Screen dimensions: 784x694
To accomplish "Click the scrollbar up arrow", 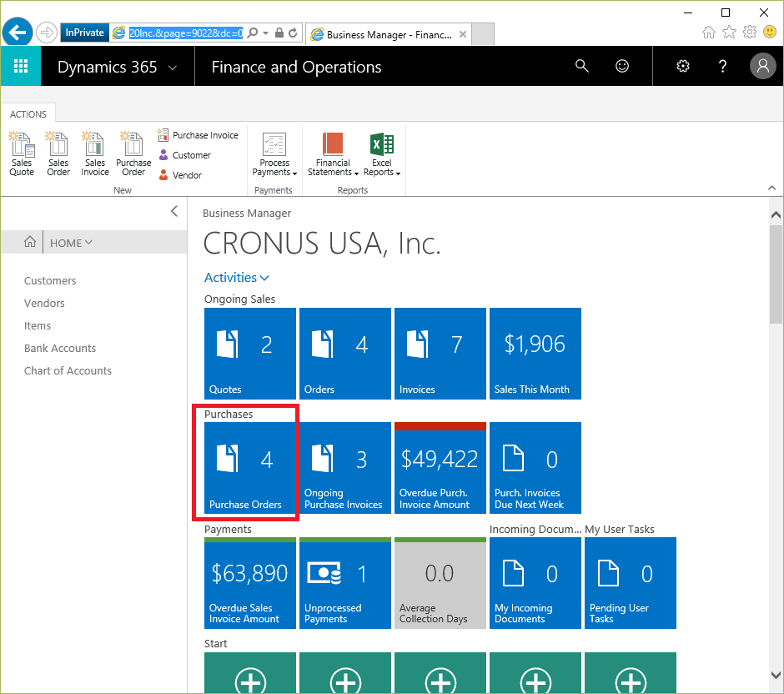I will click(x=776, y=215).
